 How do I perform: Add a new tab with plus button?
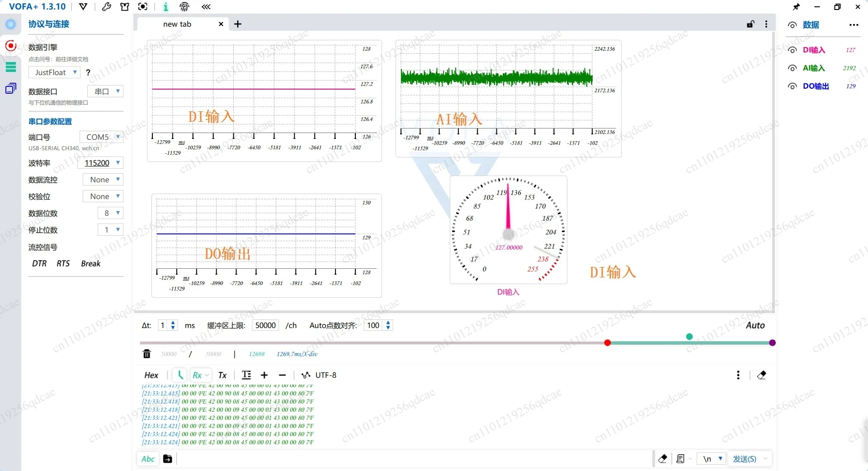click(238, 24)
